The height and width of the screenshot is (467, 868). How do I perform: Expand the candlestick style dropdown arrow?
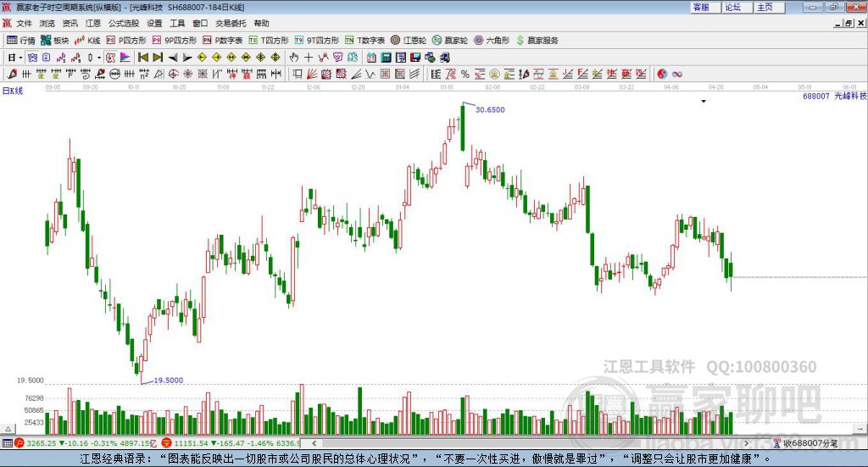[99, 58]
